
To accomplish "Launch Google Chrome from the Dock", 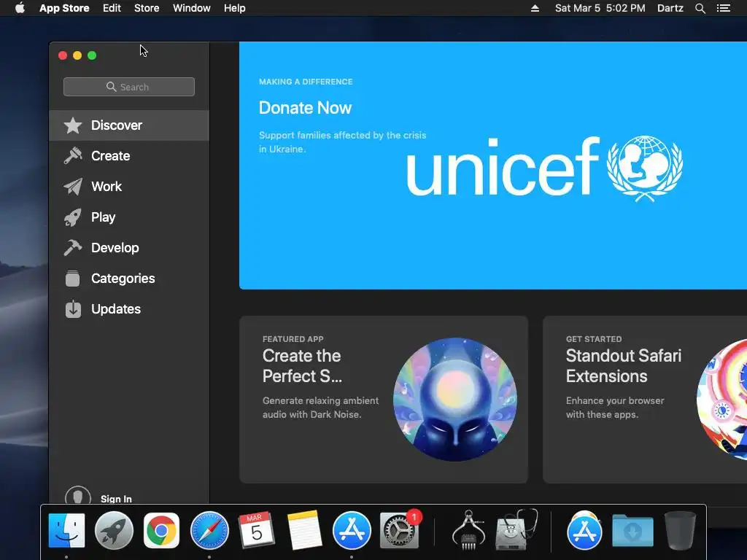I will [161, 531].
